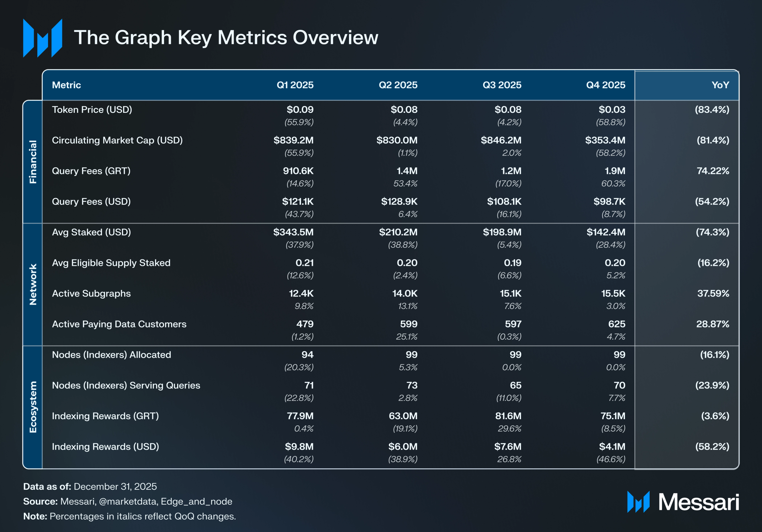Click the Q3 2025 column header
This screenshot has width=762, height=532.
pos(502,85)
